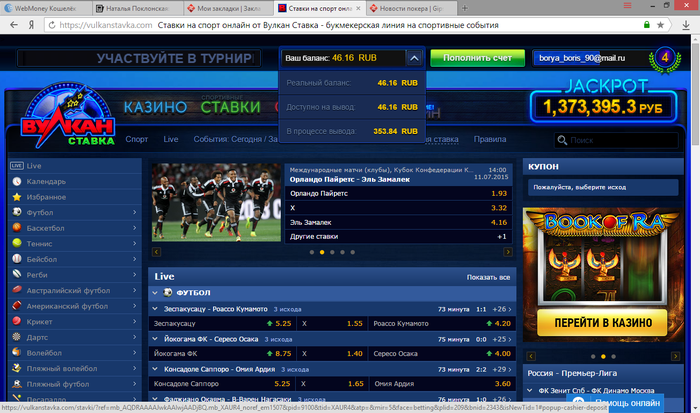The image size is (700, 413).
Task: Click the Yandex Я button
Action: click(31, 25)
